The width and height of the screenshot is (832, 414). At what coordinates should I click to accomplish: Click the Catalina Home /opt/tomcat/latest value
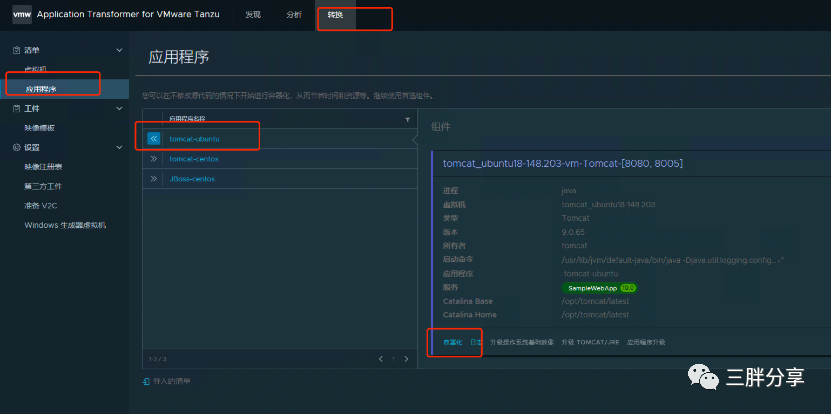click(x=595, y=315)
